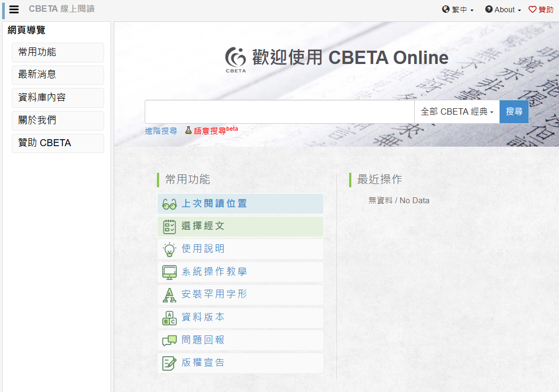Click inside the main search text field
The height and width of the screenshot is (392, 559).
coord(279,112)
